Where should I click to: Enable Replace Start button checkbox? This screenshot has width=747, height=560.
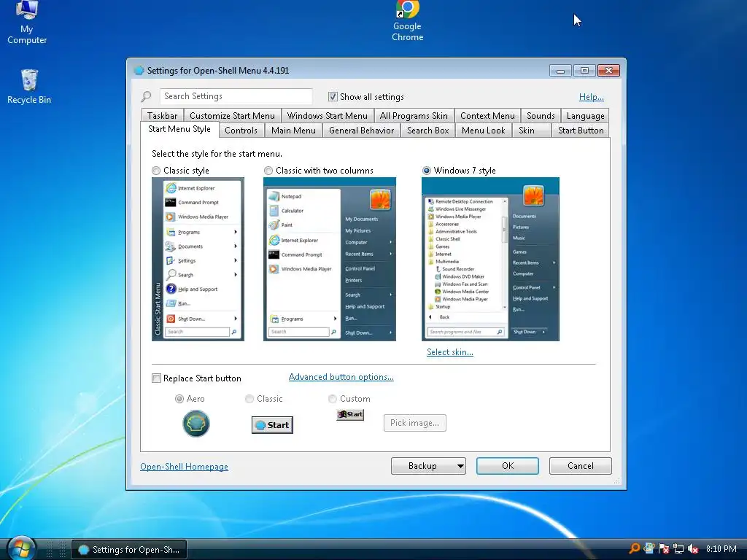156,378
